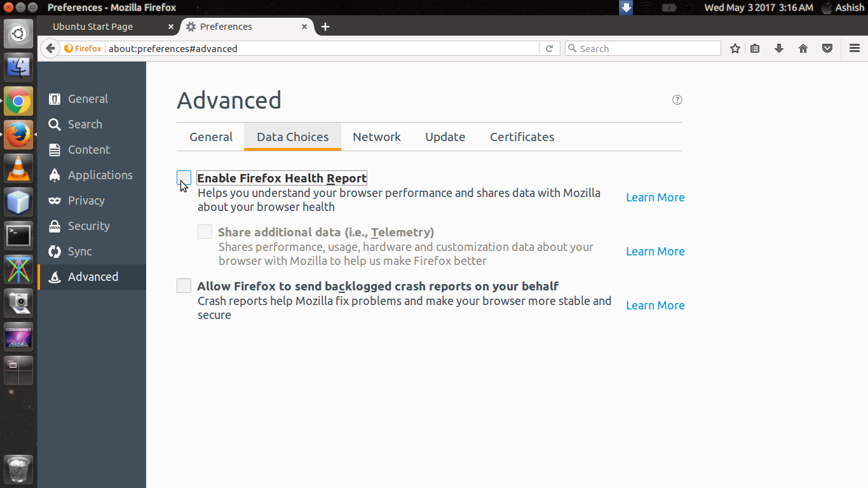
Task: Open the battery indicator menu
Action: point(668,8)
